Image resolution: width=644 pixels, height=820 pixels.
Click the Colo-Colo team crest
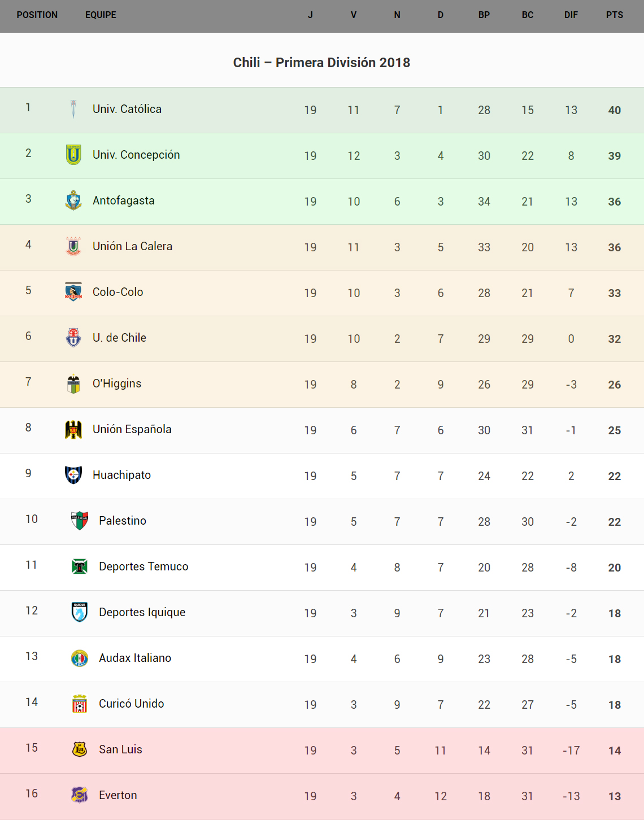click(x=73, y=292)
